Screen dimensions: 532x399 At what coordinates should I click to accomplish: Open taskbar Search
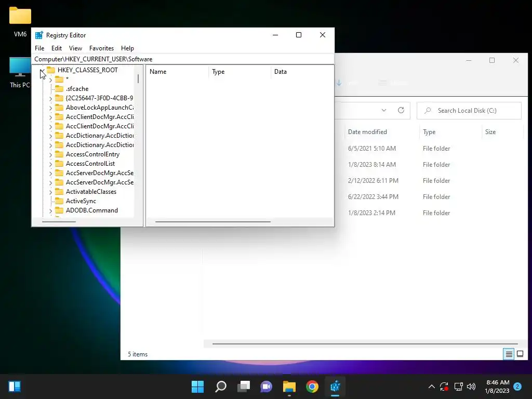tap(220, 387)
